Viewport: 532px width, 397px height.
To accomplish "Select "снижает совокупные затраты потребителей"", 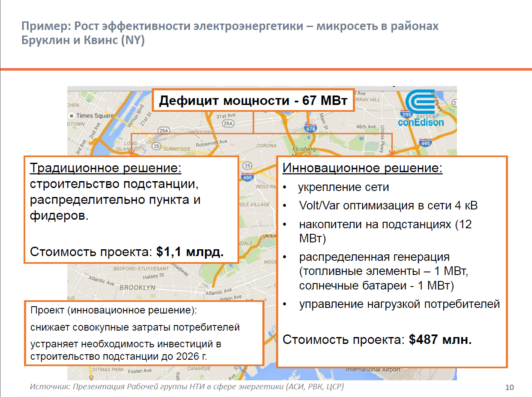I will 135,328.
